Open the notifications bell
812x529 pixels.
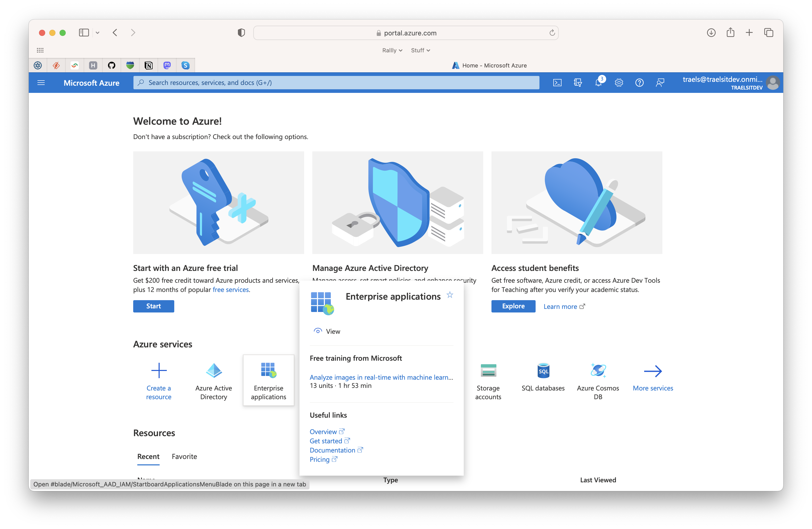pos(599,83)
